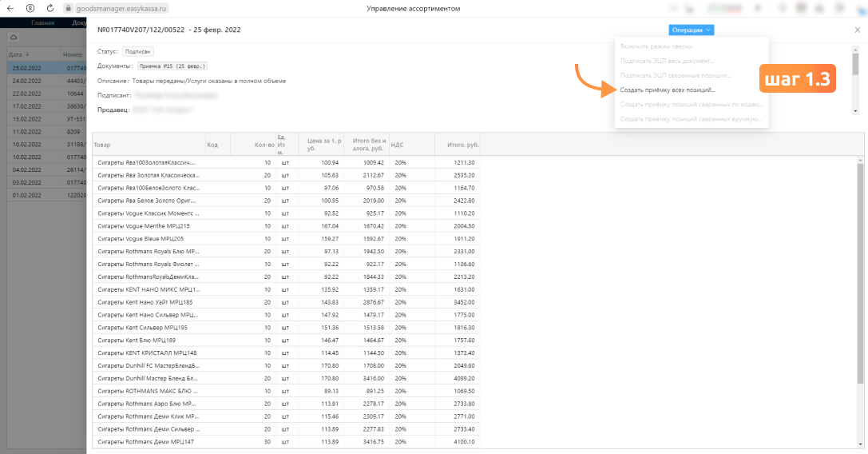Click the Итого, руб. column header
Image resolution: width=868 pixels, height=454 pixels.
tap(458, 145)
